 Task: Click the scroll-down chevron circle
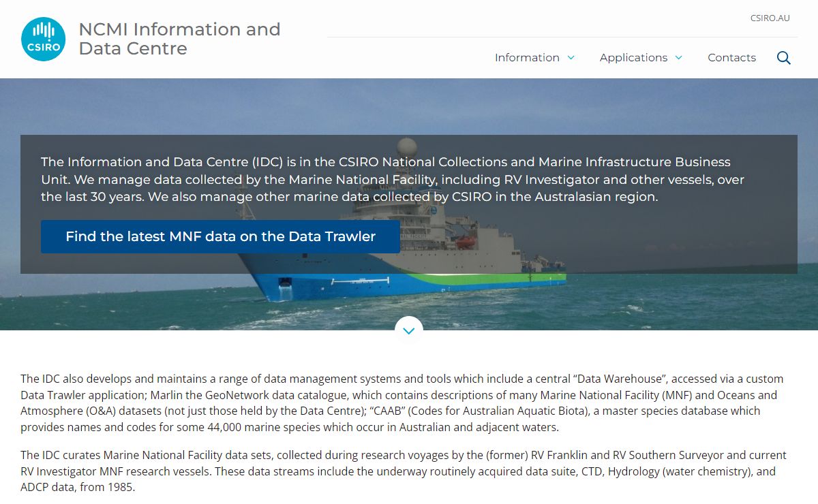click(409, 330)
